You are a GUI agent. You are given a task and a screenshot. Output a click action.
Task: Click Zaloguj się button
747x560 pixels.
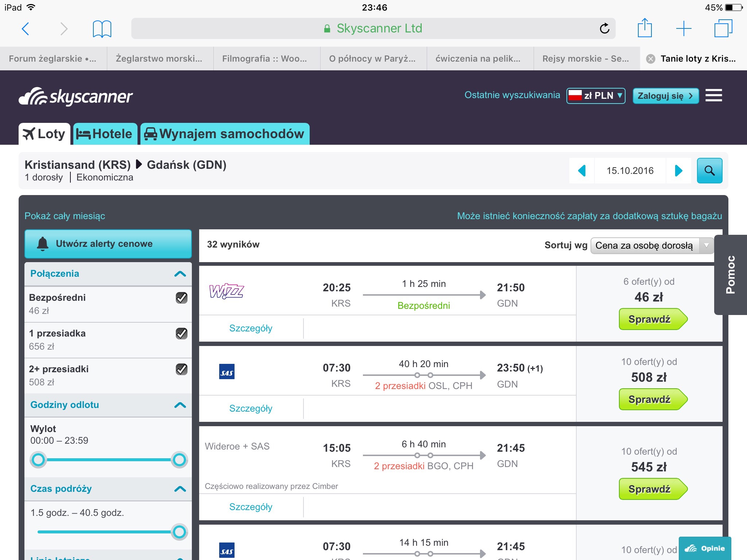pos(666,96)
